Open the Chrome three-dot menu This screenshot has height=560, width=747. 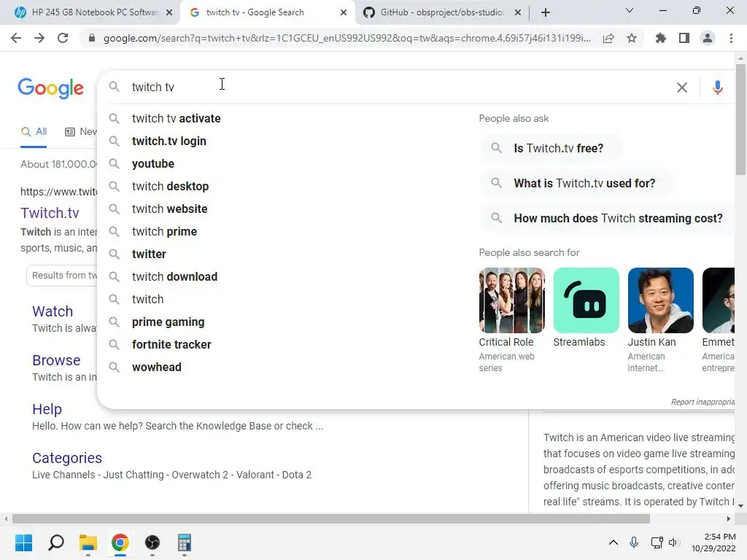pos(731,38)
